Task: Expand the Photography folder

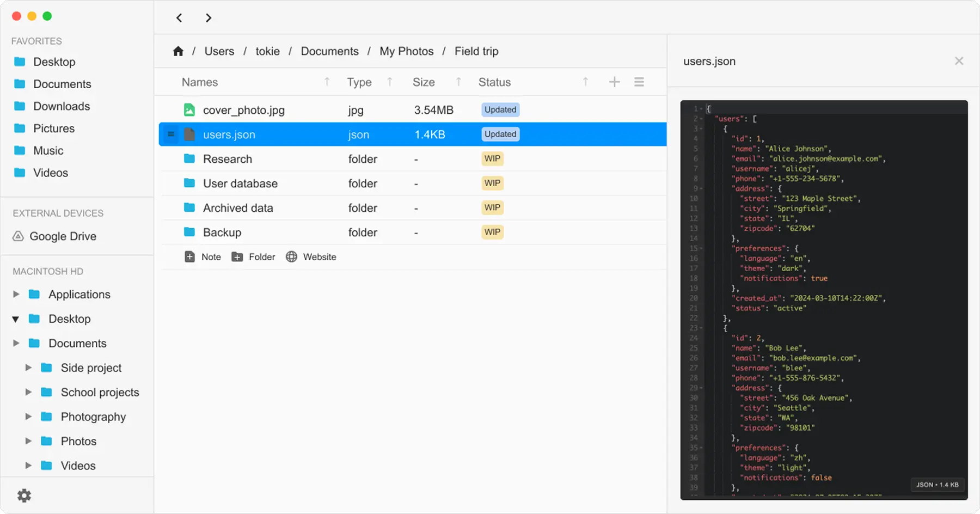Action: coord(28,417)
